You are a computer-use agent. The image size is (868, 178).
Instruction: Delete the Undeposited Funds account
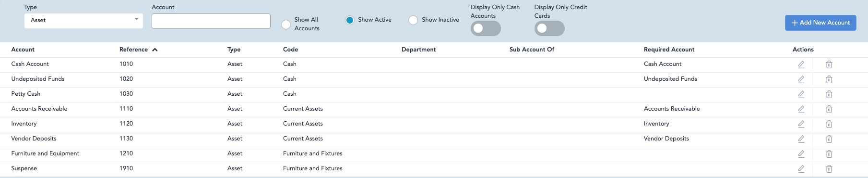[829, 79]
